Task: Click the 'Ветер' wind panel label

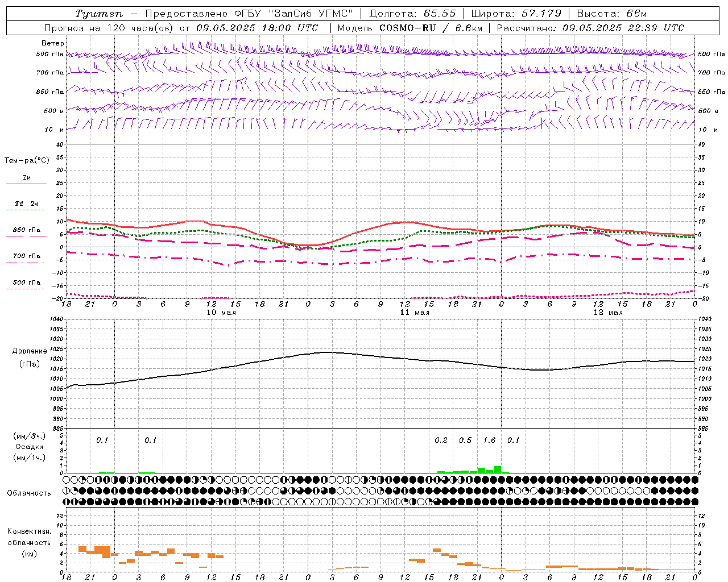Action: pos(53,43)
